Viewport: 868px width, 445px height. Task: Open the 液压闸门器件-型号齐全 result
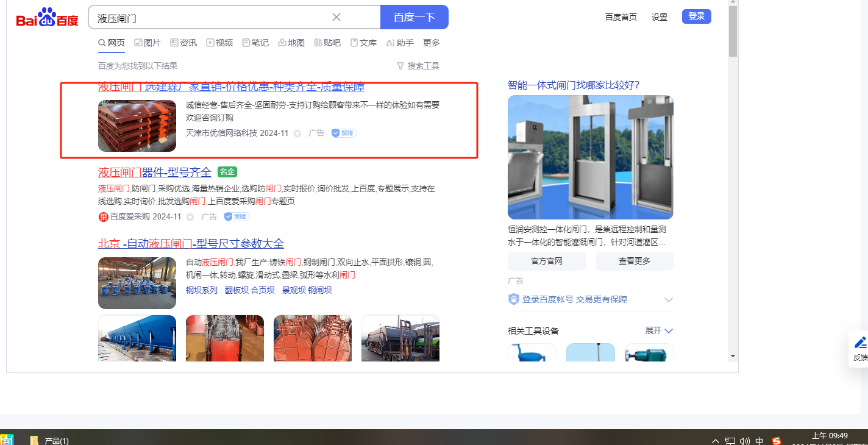point(155,172)
